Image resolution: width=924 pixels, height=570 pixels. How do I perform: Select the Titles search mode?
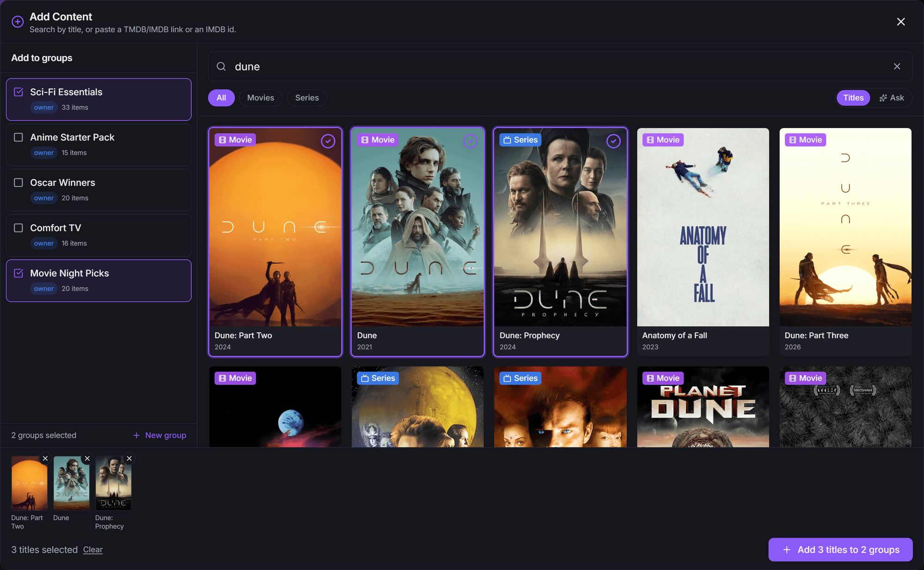tap(853, 98)
